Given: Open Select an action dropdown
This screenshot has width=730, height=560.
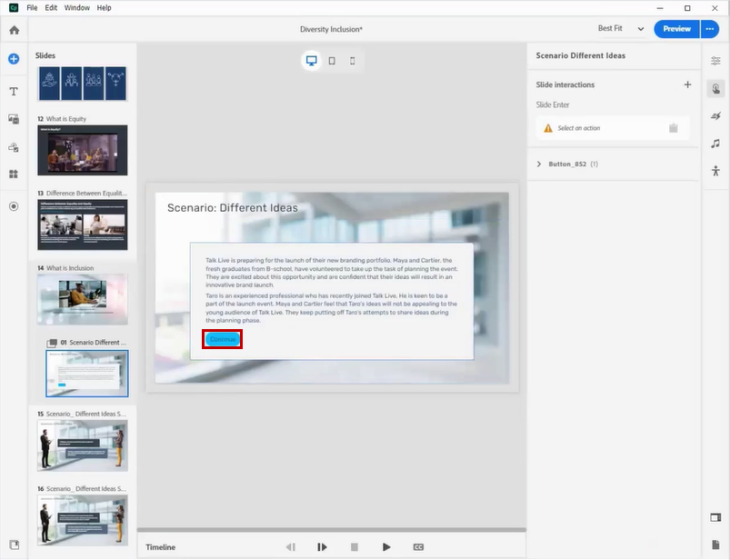Looking at the screenshot, I should click(x=612, y=128).
